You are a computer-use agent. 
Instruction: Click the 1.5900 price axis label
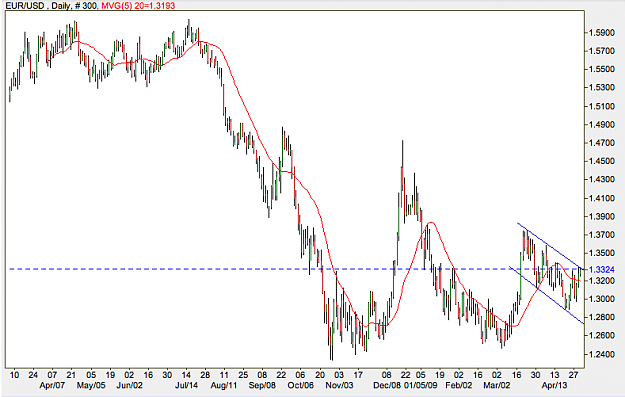tap(602, 33)
